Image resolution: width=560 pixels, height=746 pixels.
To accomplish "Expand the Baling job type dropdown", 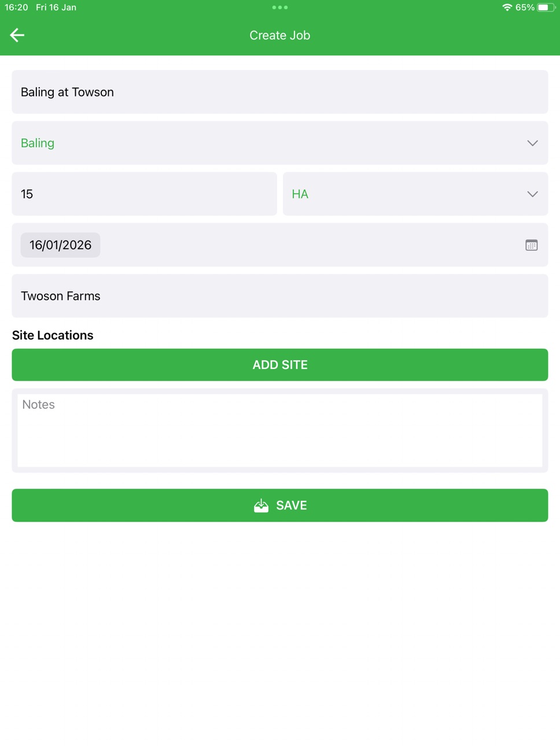I will pyautogui.click(x=280, y=143).
